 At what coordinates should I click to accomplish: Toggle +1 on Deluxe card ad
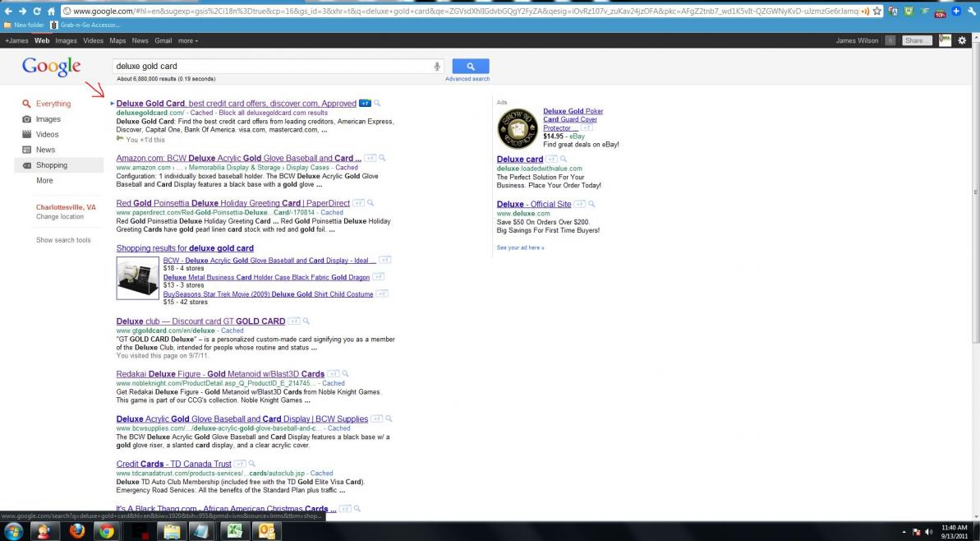click(552, 160)
